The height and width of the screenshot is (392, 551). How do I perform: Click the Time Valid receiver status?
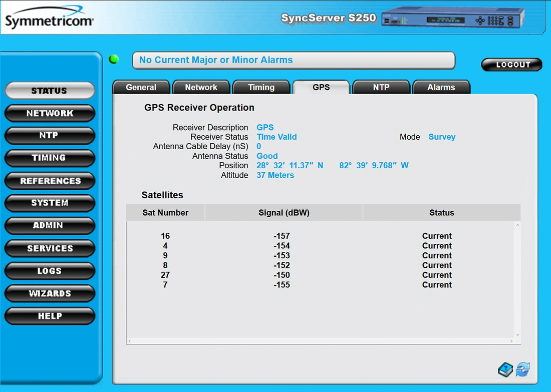click(x=277, y=137)
